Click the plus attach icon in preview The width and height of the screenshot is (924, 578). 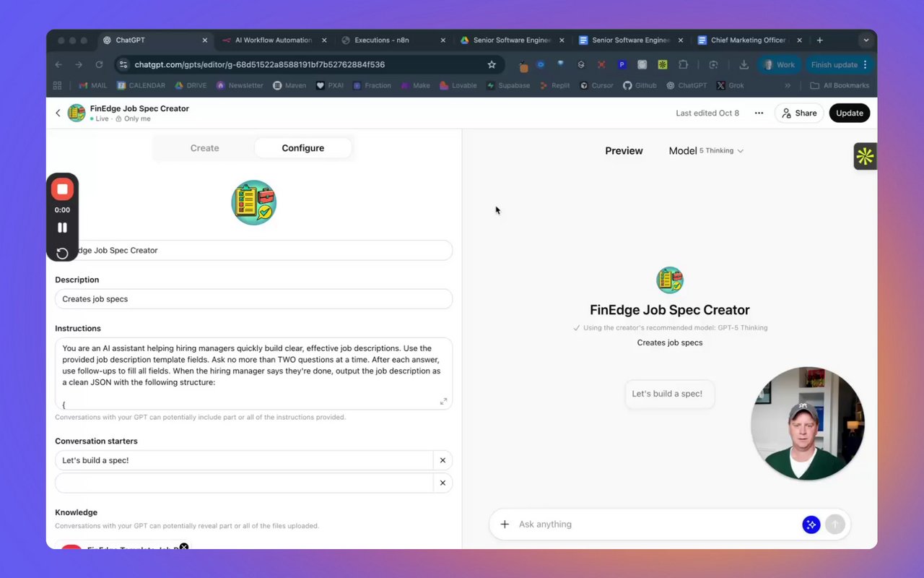[505, 525]
